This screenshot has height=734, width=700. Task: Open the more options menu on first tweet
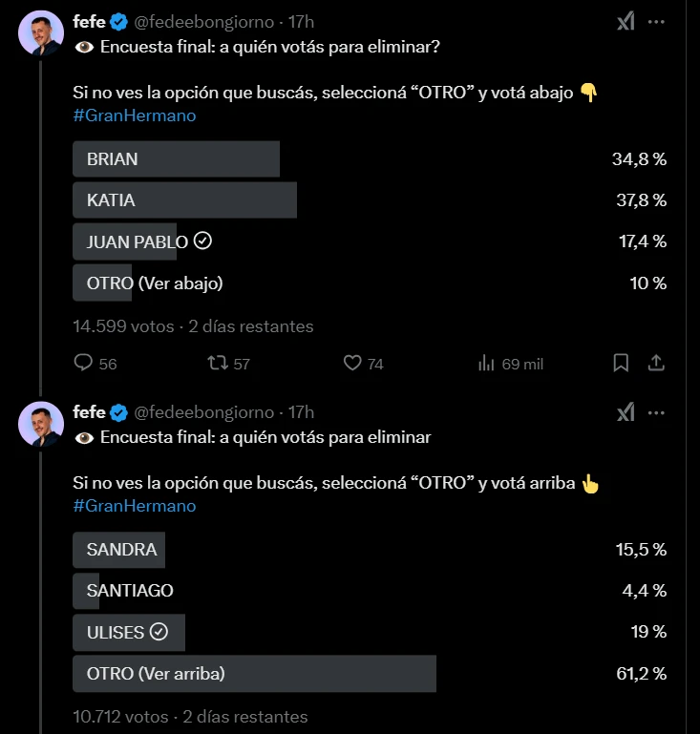[656, 21]
